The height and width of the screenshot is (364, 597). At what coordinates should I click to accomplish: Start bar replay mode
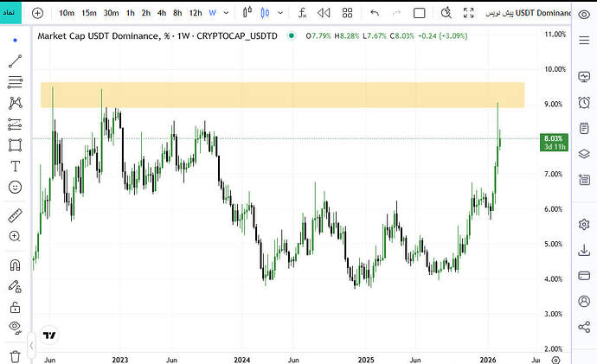tap(324, 13)
